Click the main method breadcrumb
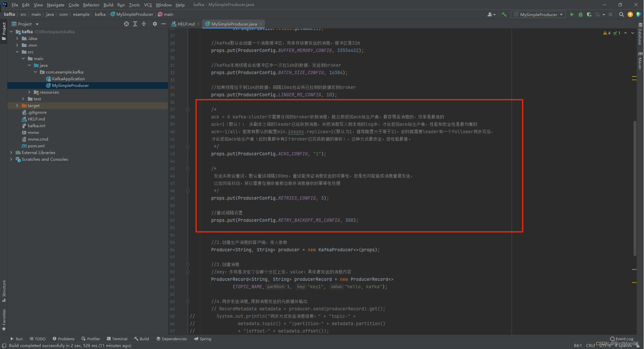The height and width of the screenshot is (349, 644). pyautogui.click(x=166, y=14)
